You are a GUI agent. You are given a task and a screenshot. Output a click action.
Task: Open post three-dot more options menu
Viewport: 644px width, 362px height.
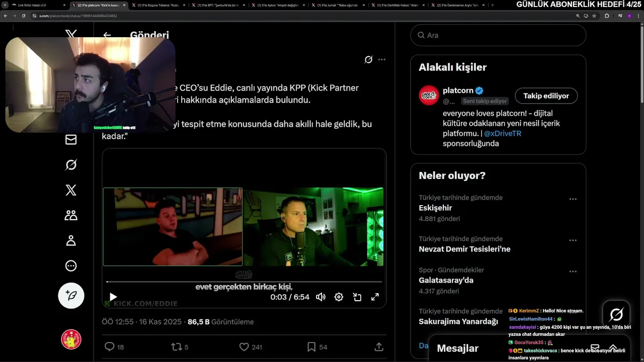pos(382,59)
